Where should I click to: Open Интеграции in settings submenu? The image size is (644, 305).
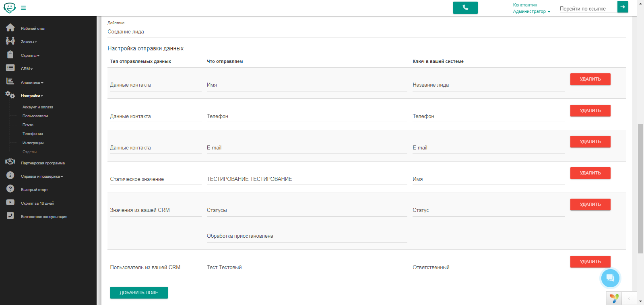pyautogui.click(x=33, y=143)
